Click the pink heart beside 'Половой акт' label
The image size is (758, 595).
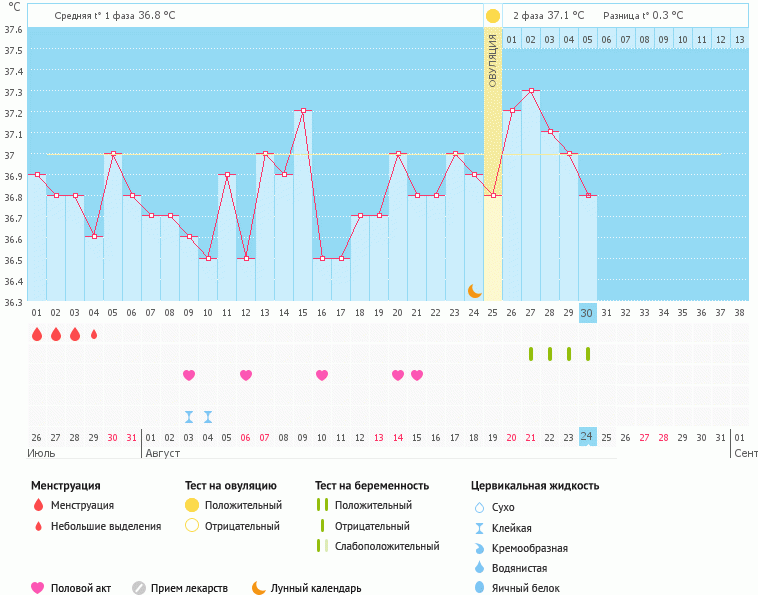(38, 588)
